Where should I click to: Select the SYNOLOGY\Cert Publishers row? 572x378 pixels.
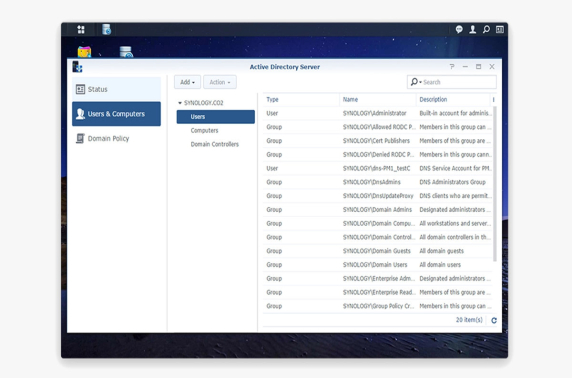click(378, 141)
